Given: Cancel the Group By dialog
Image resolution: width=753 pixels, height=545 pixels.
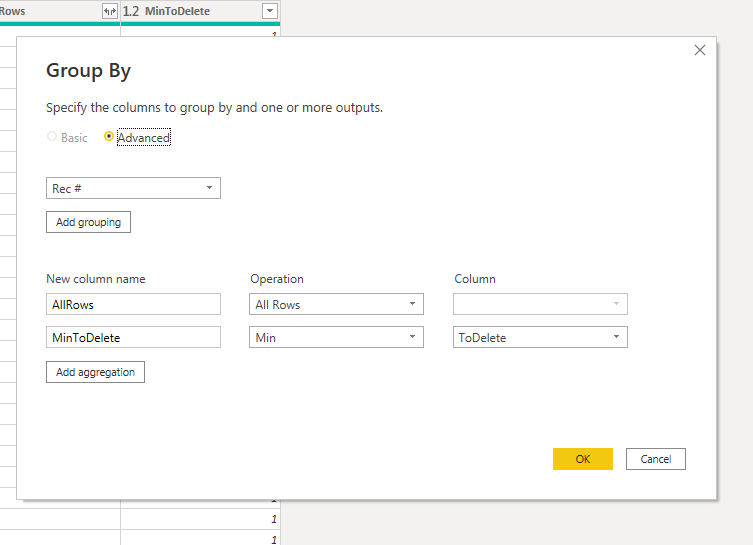Looking at the screenshot, I should 656,459.
